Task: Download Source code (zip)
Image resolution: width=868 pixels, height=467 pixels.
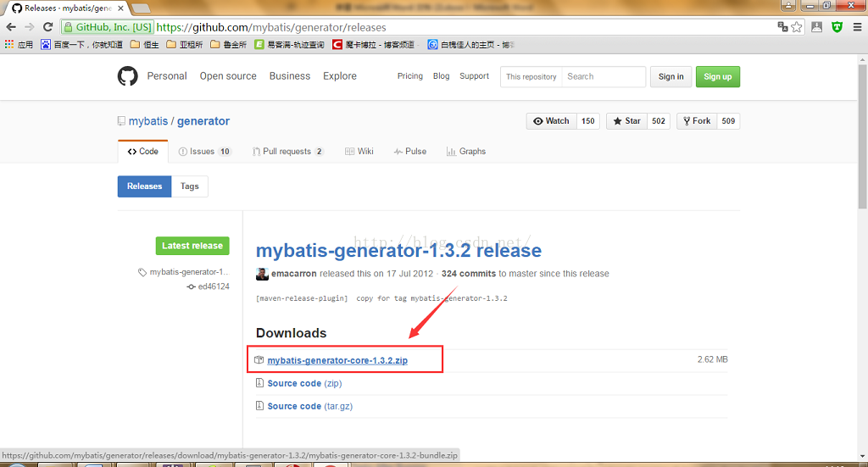Action: pos(304,383)
